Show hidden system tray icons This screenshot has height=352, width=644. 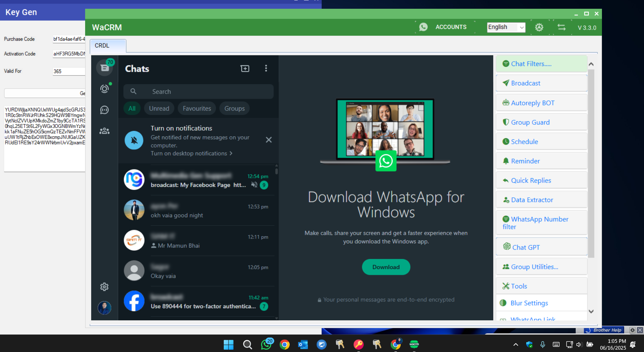[x=515, y=344]
